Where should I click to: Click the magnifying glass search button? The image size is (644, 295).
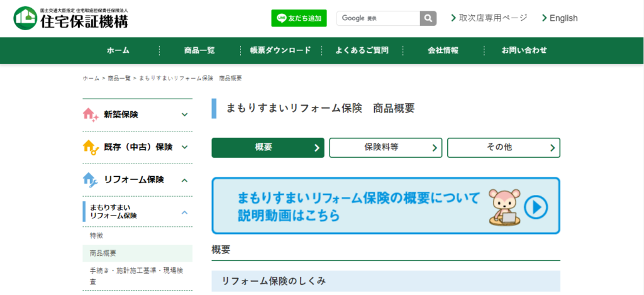[428, 18]
